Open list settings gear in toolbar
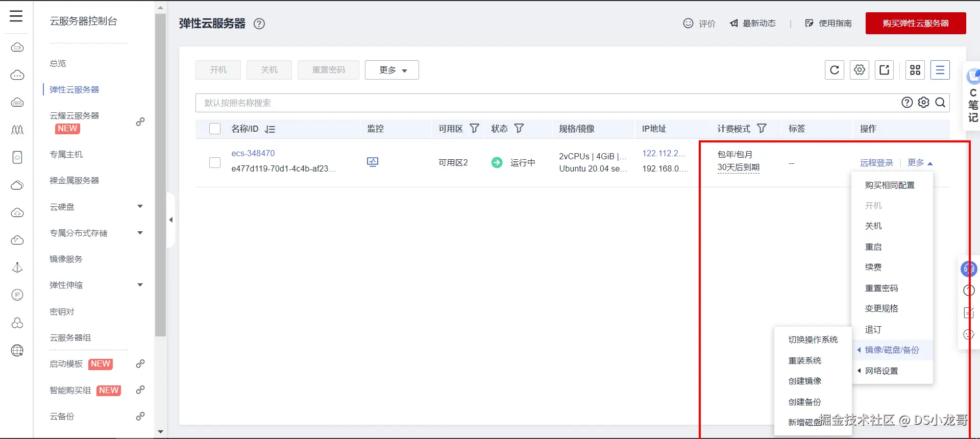 [x=860, y=70]
